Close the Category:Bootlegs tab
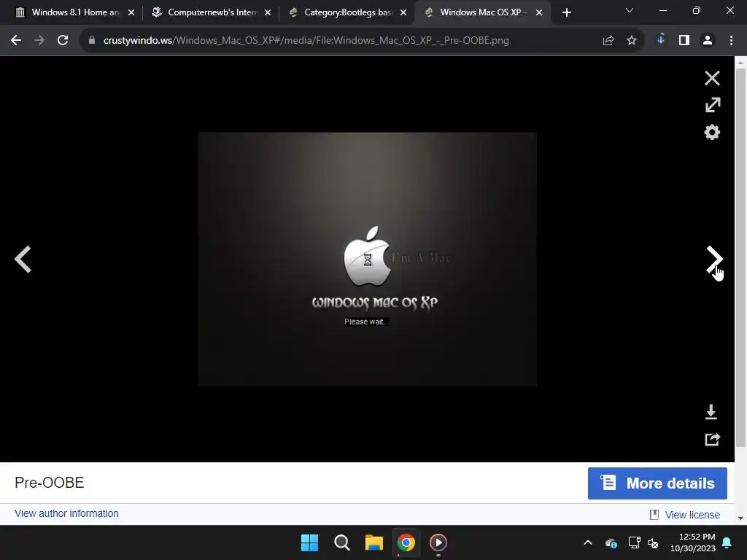The width and height of the screenshot is (747, 560). point(403,13)
